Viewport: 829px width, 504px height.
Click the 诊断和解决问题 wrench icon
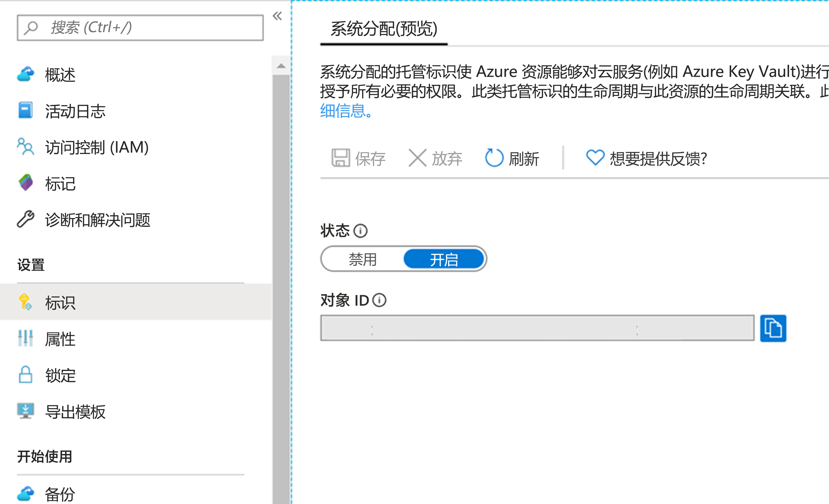pos(26,219)
